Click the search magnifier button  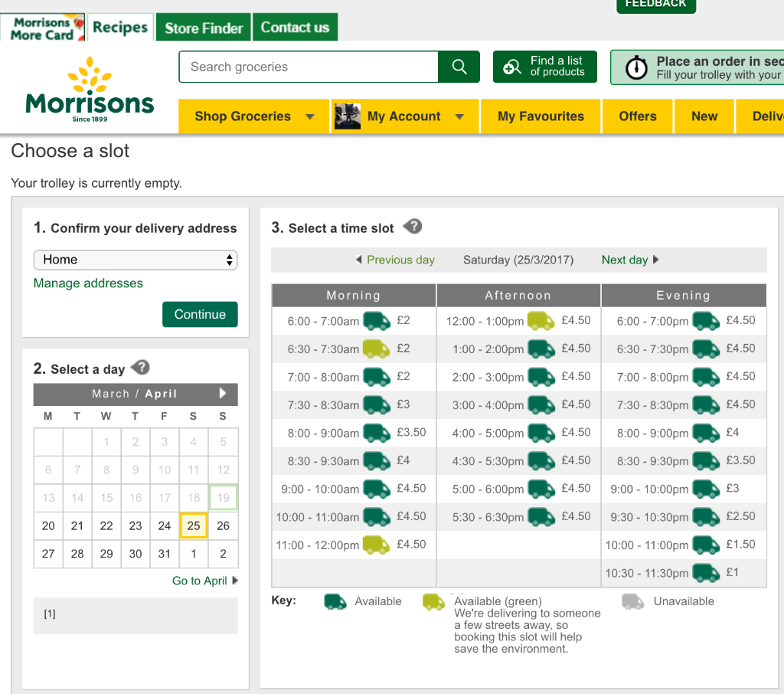tap(459, 67)
